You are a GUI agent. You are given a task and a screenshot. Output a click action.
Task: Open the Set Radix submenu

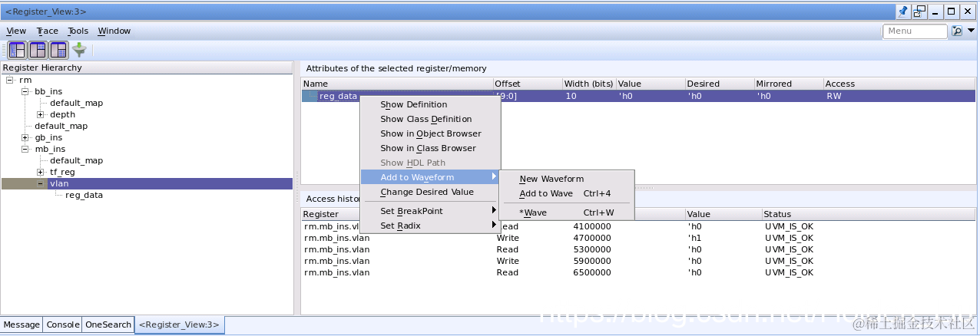pyautogui.click(x=430, y=226)
